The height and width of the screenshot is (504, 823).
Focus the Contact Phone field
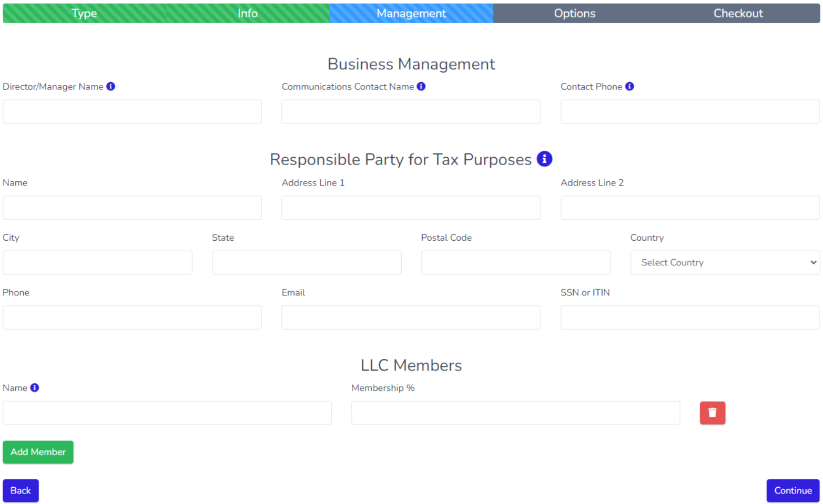coord(690,112)
